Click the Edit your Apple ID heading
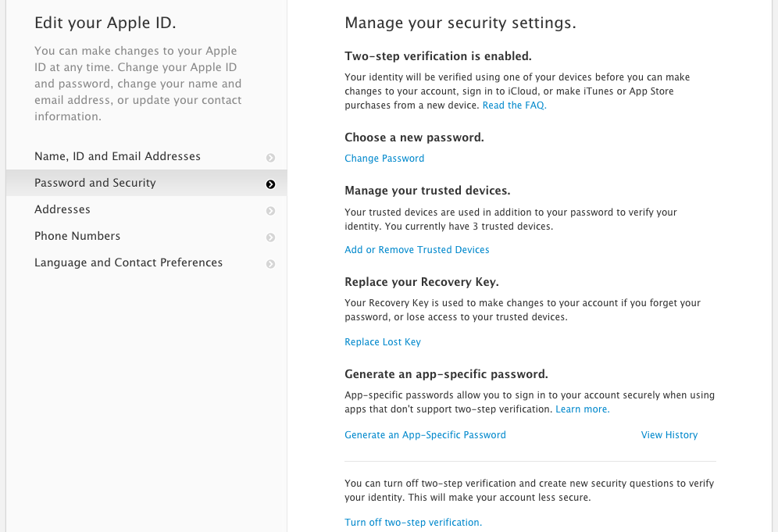 click(105, 23)
